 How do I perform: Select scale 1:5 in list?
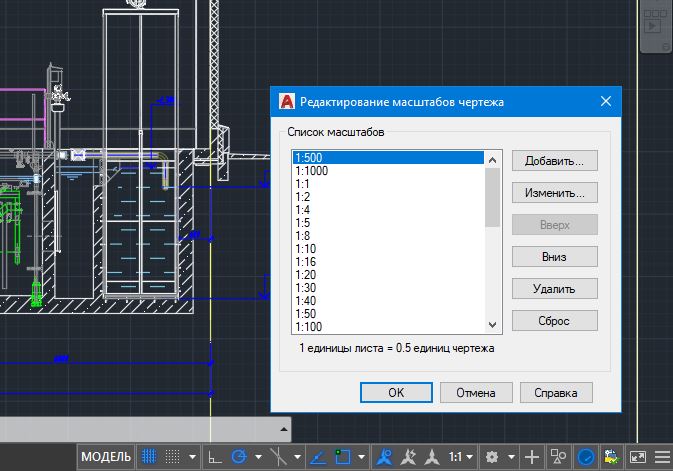tap(388, 223)
